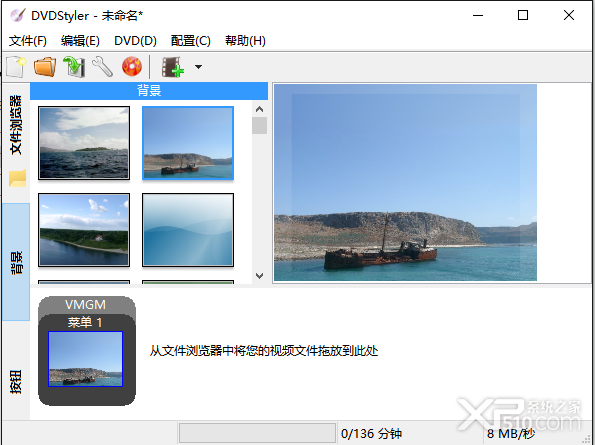The image size is (595, 445).
Task: Open the 帮助(H) menu
Action: [x=245, y=41]
